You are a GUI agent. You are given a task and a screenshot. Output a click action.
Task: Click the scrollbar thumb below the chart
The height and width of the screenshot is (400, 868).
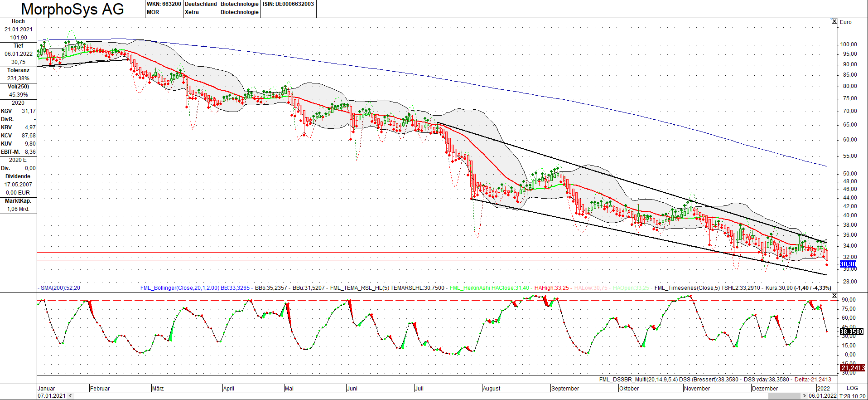(784, 396)
